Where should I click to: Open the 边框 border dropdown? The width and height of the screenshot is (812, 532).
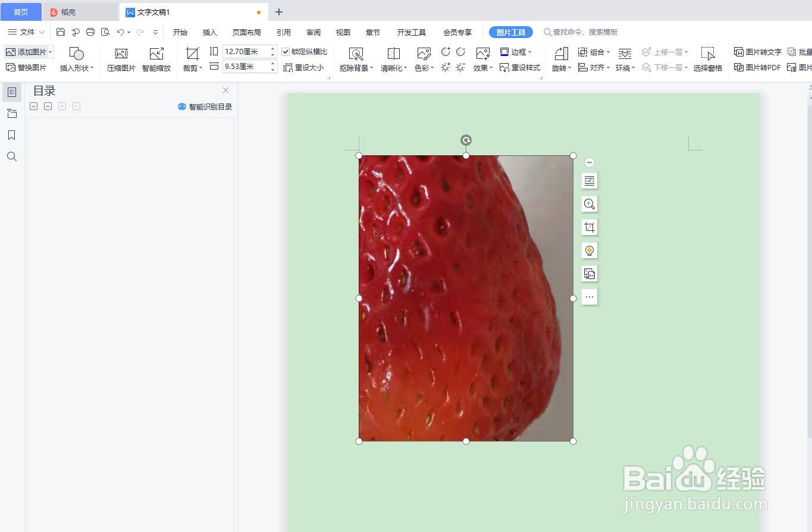[x=516, y=52]
